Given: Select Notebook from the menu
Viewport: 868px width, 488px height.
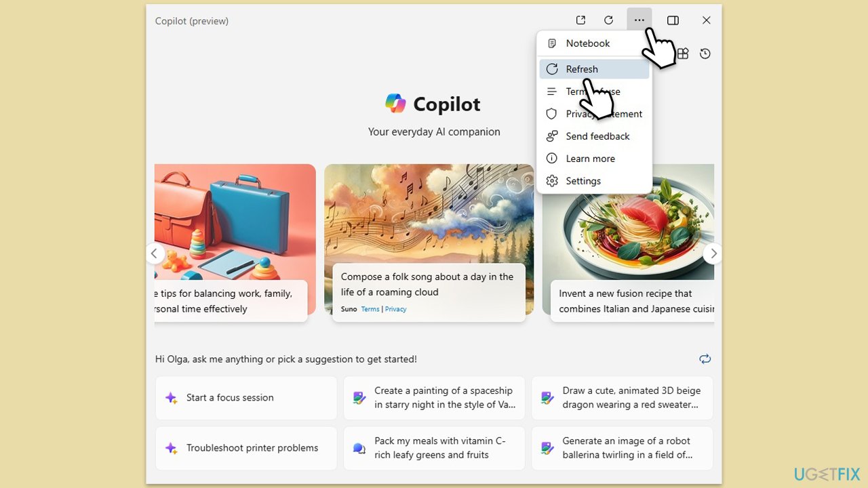Looking at the screenshot, I should (594, 43).
